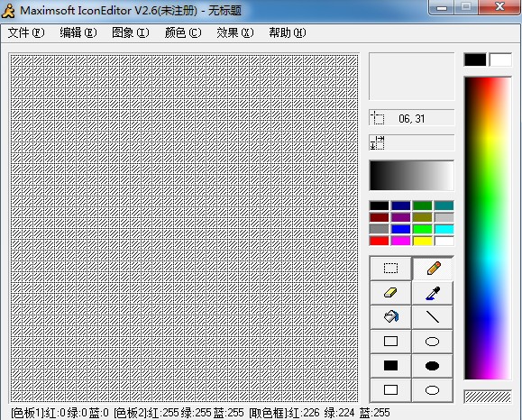Select the filled black Rectangle tool
522x420 pixels.
coord(390,366)
